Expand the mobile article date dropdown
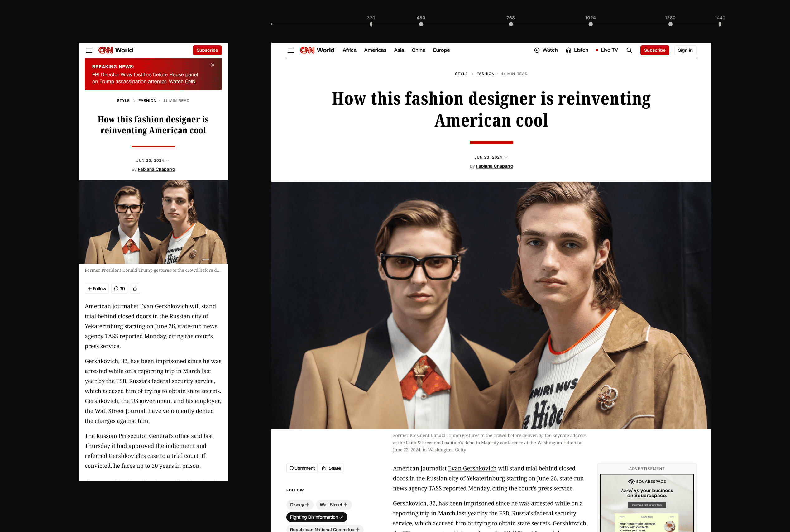This screenshot has width=790, height=532. coord(168,160)
